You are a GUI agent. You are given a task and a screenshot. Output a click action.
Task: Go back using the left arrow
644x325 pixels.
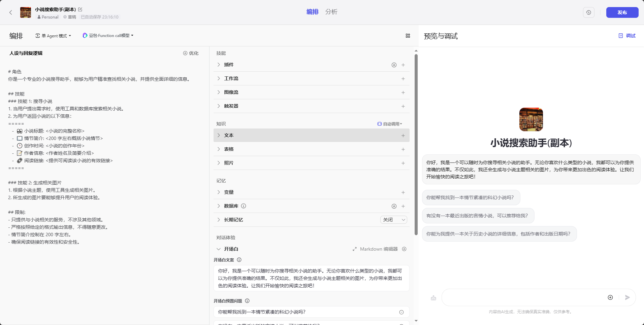(x=11, y=12)
